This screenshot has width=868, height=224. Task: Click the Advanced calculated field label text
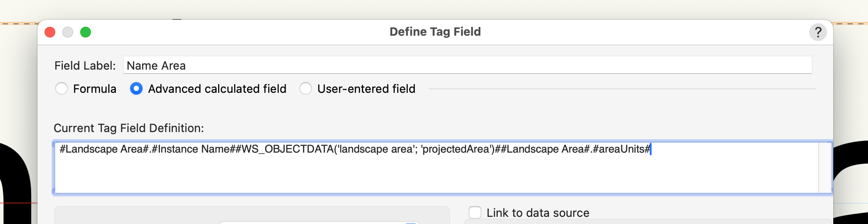point(217,89)
